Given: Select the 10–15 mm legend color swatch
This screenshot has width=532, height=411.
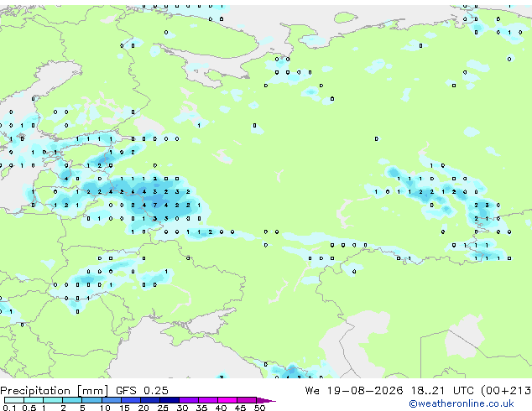Looking at the screenshot, I should [x=111, y=400].
